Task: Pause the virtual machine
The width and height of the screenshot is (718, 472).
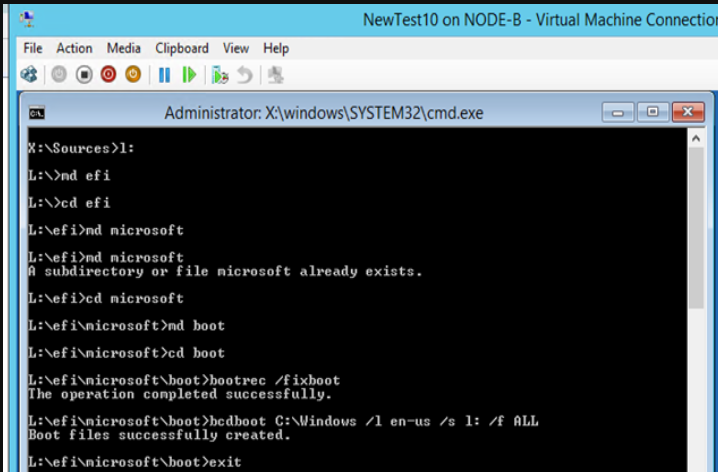Action: point(164,75)
